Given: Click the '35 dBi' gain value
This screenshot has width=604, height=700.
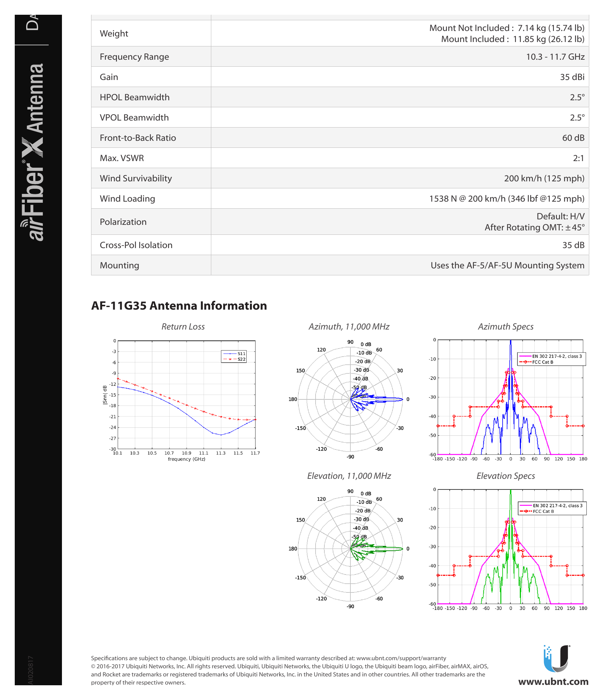Looking at the screenshot, I should tap(572, 77).
